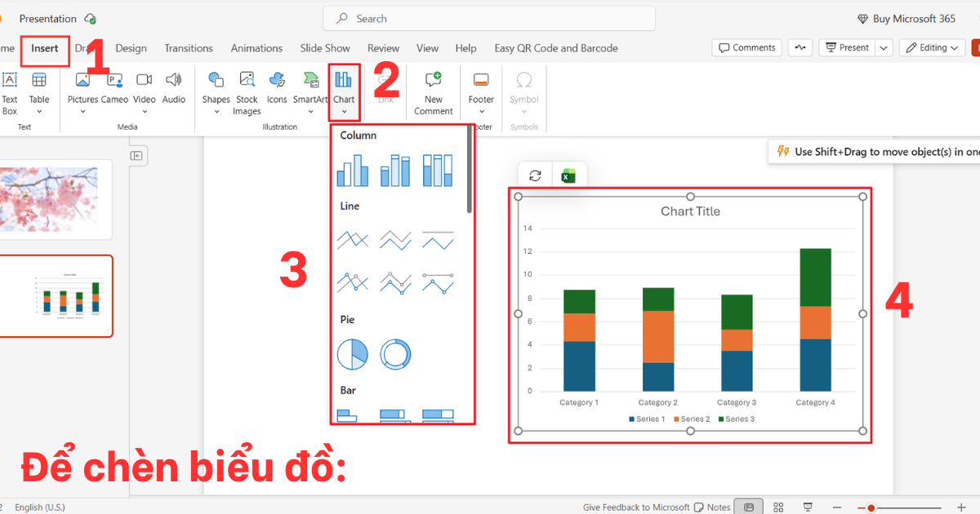Click the catch up activity button
980x514 pixels.
point(800,48)
